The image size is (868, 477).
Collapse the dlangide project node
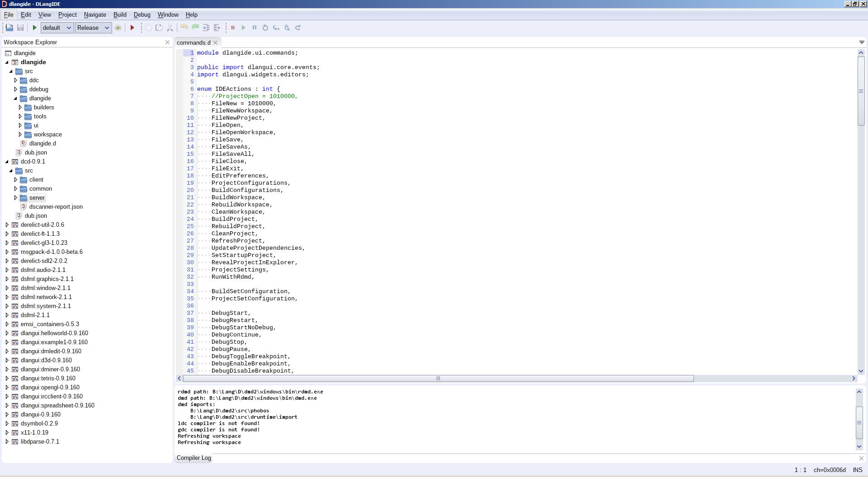pos(7,62)
